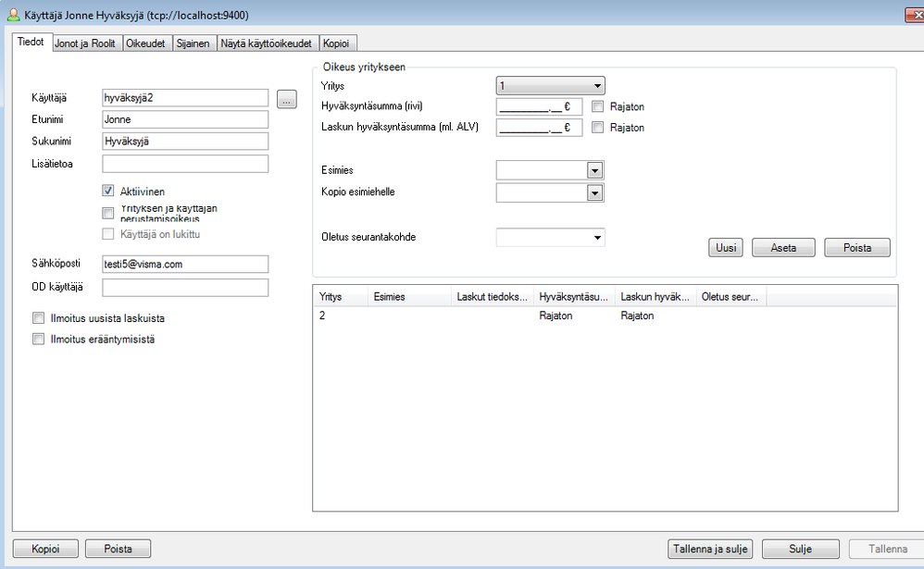Click Rajaton under Laskun hyväk... column
This screenshot has height=569, width=924.
[637, 315]
